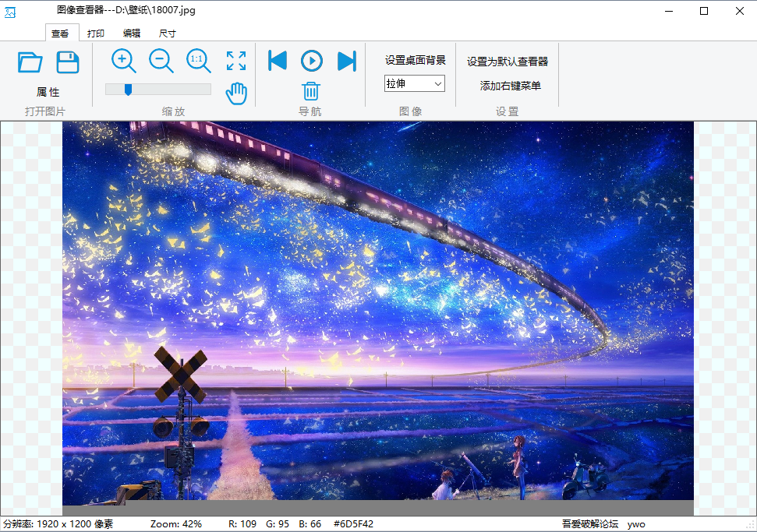Delete the current image with trash icon
Image resolution: width=757 pixels, height=532 pixels.
(311, 90)
